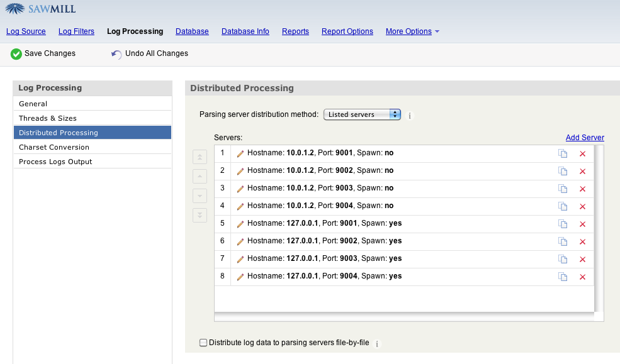Open the Listed servers distribution dropdown
The height and width of the screenshot is (364, 620).
pos(362,114)
